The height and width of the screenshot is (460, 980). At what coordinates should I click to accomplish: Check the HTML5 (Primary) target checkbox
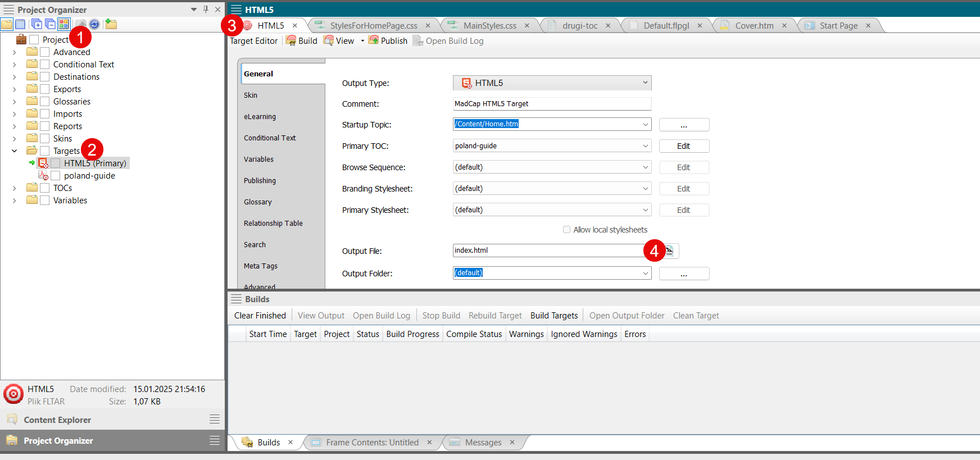click(56, 163)
